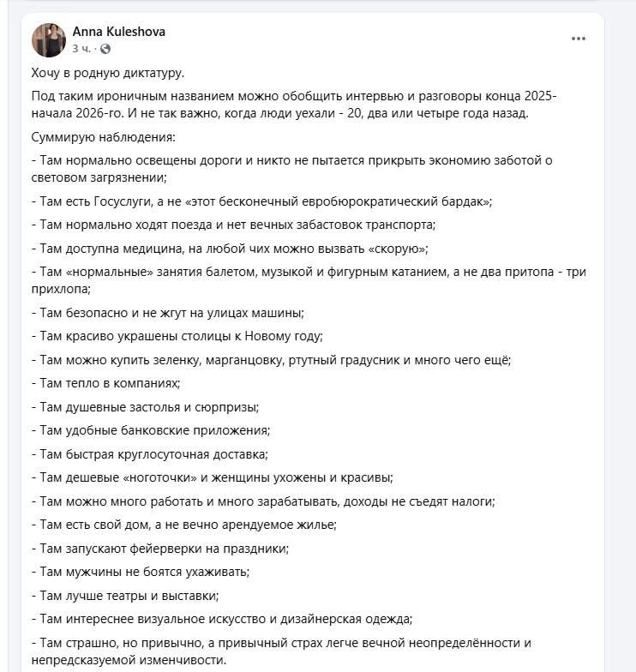Screen dimensions: 636x672
Task: Click the line mentioning "Госуслуги"
Action: tap(261, 201)
